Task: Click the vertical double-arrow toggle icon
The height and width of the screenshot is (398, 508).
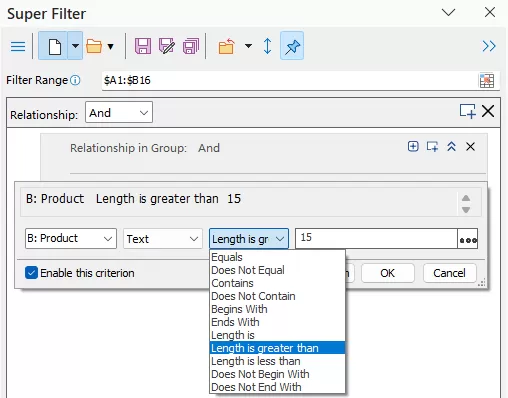Action: pyautogui.click(x=267, y=46)
